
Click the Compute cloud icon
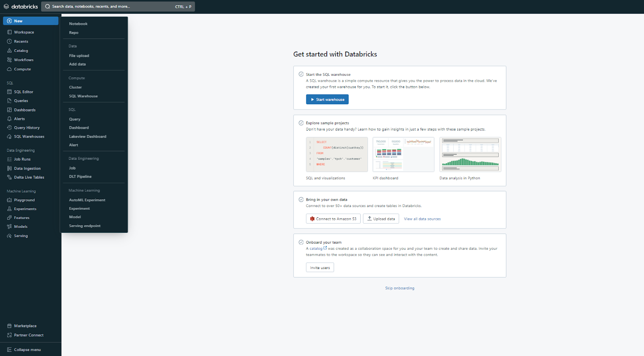9,69
